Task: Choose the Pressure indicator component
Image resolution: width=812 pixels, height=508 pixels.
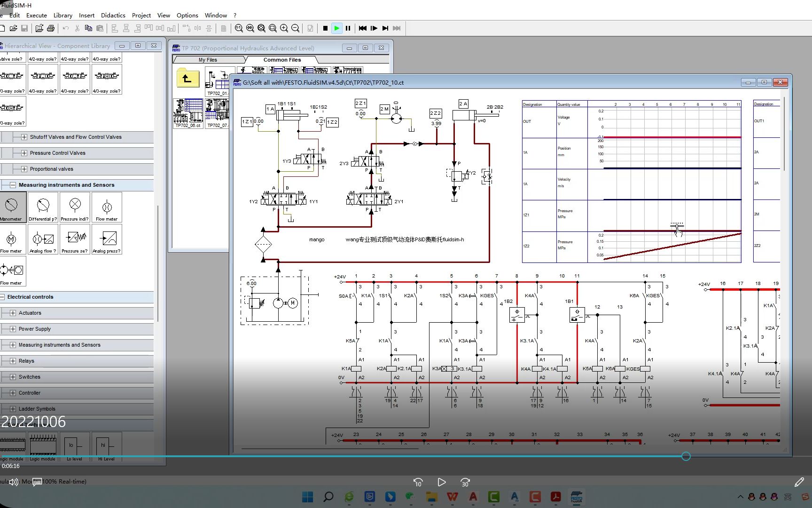Action: [75, 207]
